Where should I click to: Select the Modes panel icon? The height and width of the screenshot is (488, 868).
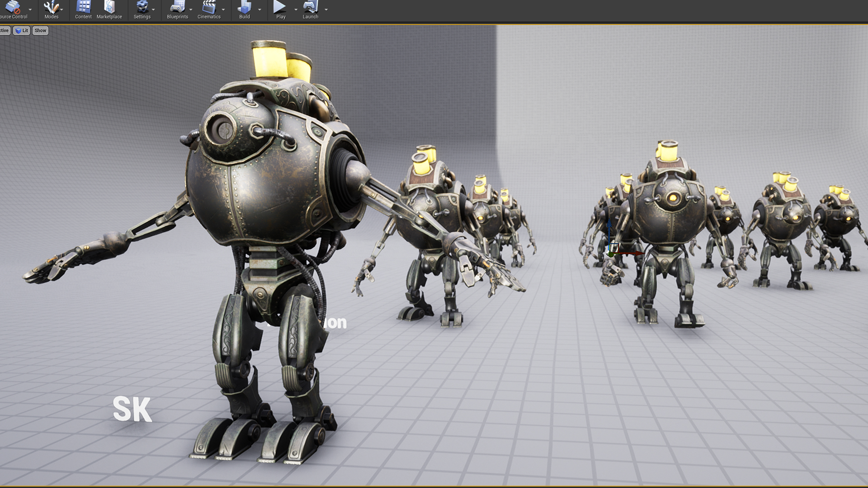[x=51, y=8]
